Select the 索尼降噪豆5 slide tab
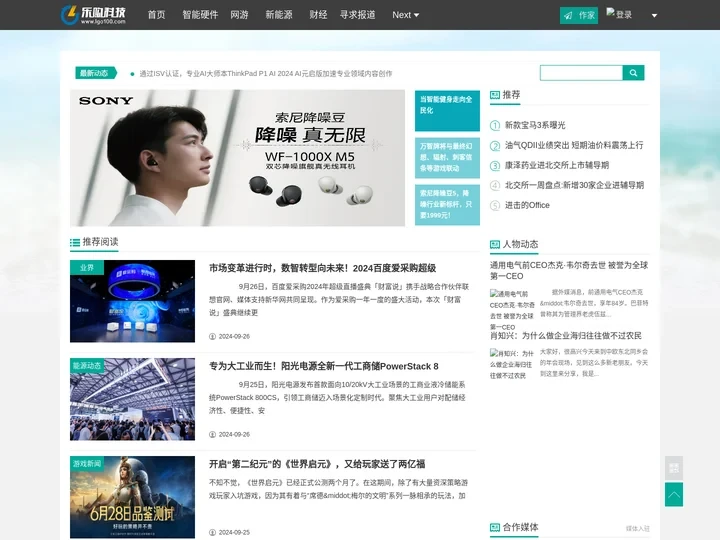This screenshot has width=720, height=540. pos(447,205)
